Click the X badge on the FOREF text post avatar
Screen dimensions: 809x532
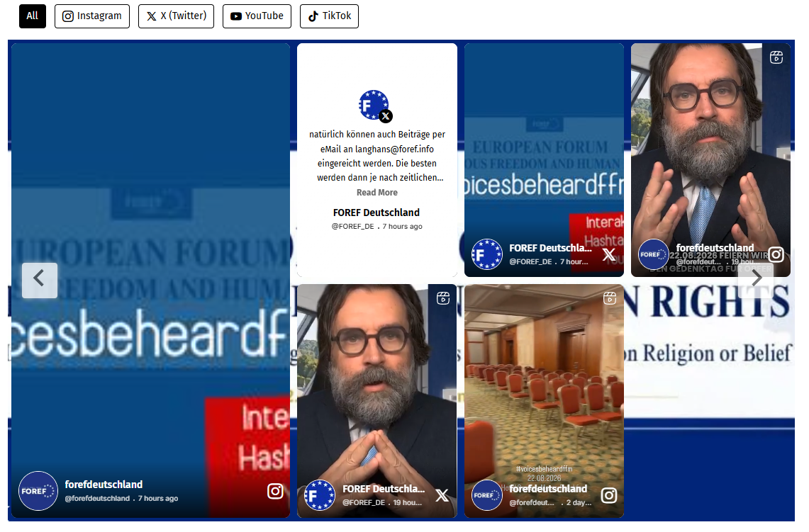(386, 116)
